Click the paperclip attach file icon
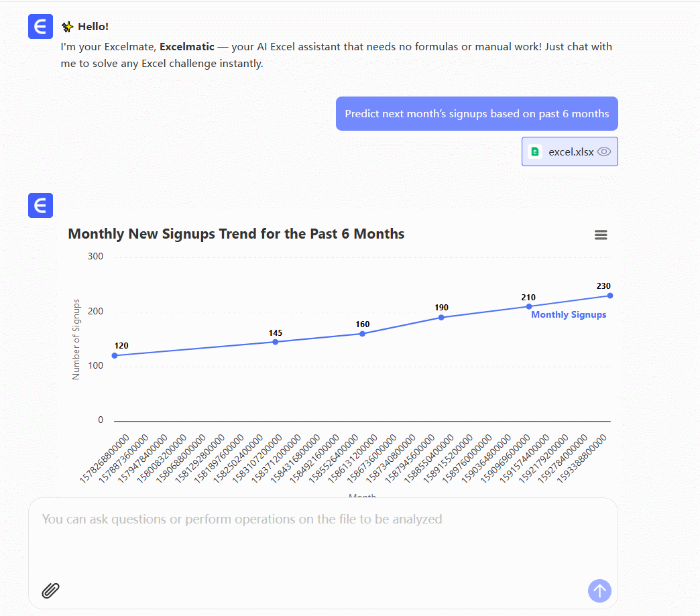This screenshot has width=700, height=616. click(x=51, y=591)
